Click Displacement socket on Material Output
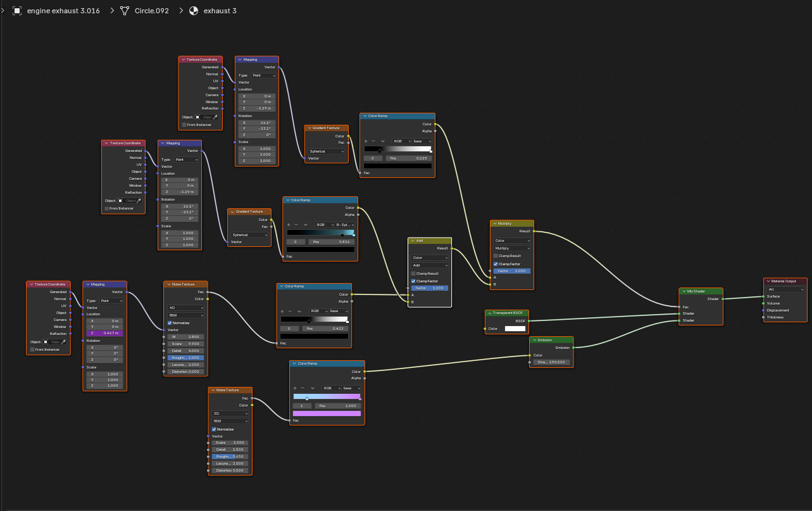The height and width of the screenshot is (511, 812). [764, 310]
